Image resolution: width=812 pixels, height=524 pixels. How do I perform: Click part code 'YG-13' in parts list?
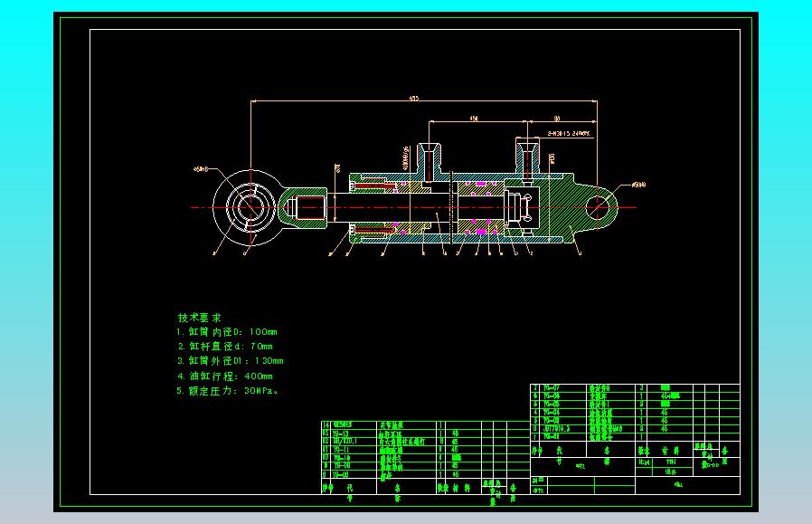341,433
